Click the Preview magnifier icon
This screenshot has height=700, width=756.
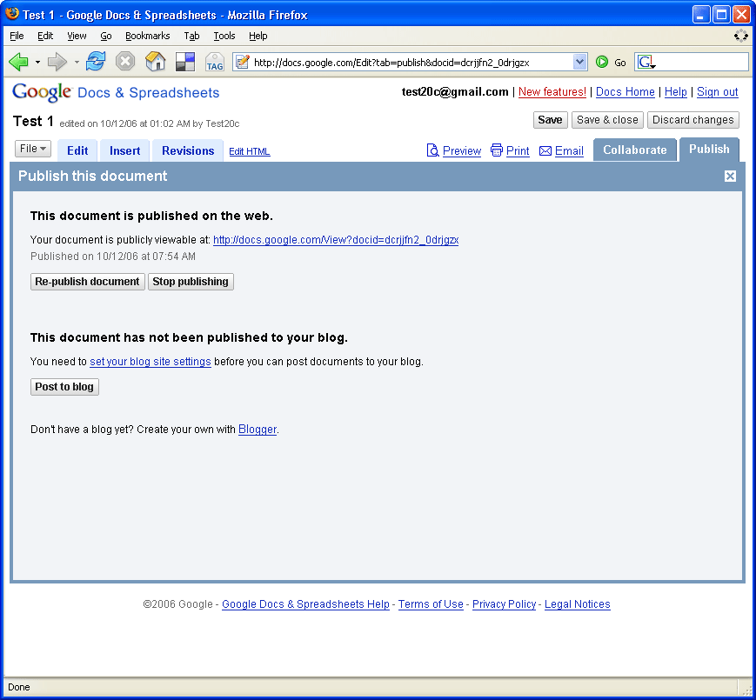click(432, 150)
